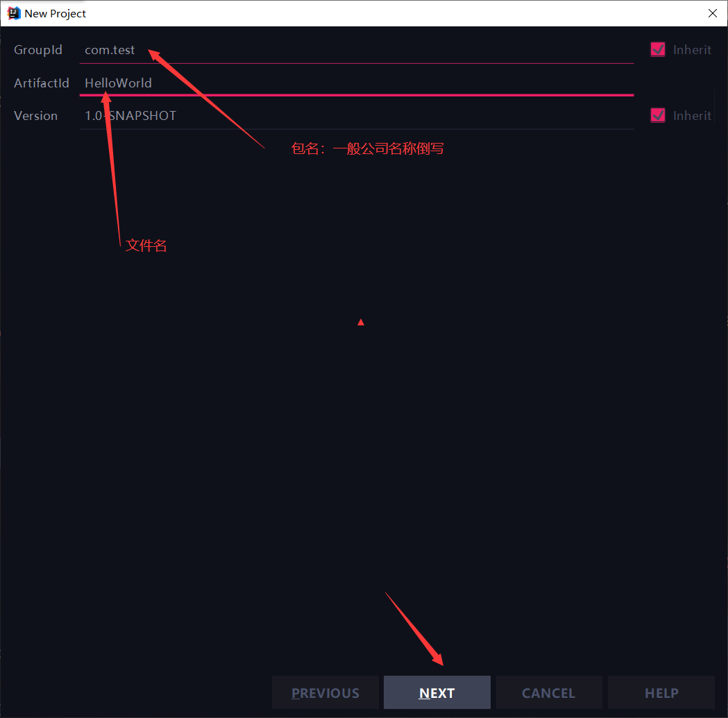Click CANCEL to abort project creation
Screen dimensions: 728x718
(549, 692)
